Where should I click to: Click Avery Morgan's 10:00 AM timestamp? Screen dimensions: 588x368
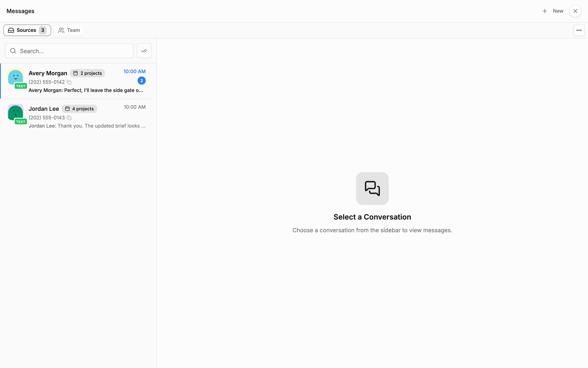click(x=134, y=72)
